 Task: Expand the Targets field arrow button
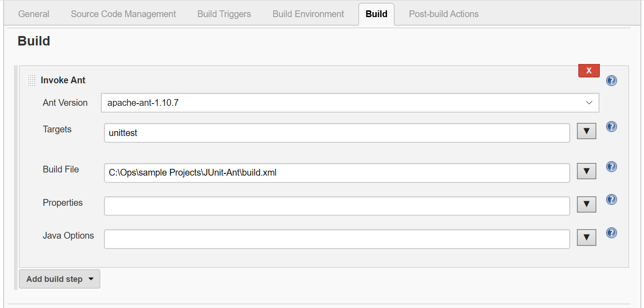pos(586,131)
